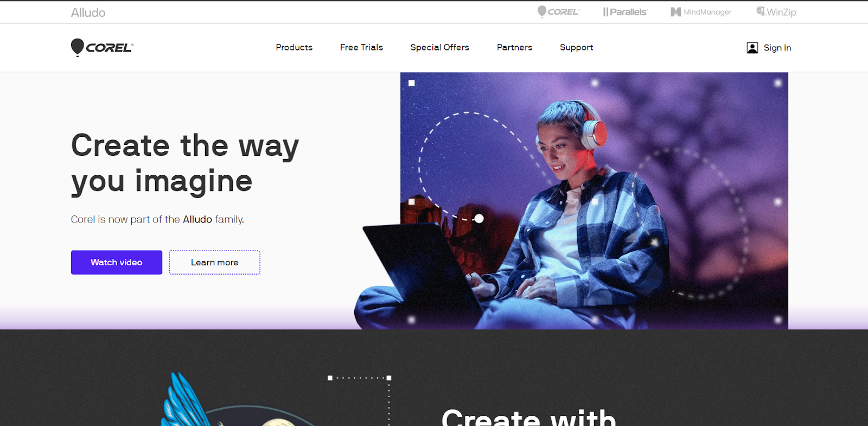
Task: Click the Alludo logo text at top left
Action: coord(88,12)
